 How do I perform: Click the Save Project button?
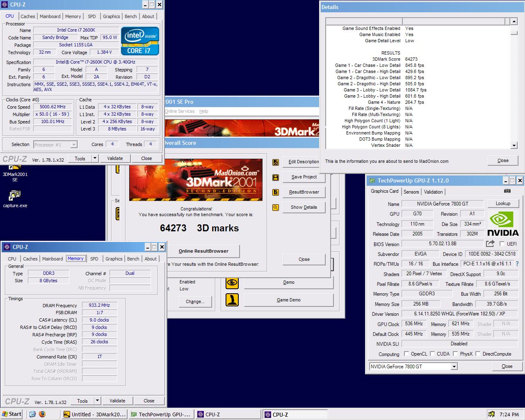coord(304,177)
